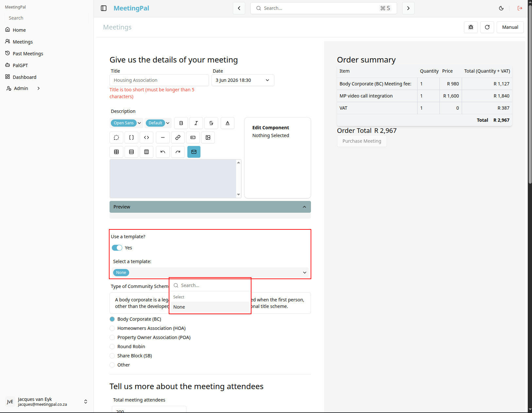Collapse the Preview panel

click(x=210, y=207)
